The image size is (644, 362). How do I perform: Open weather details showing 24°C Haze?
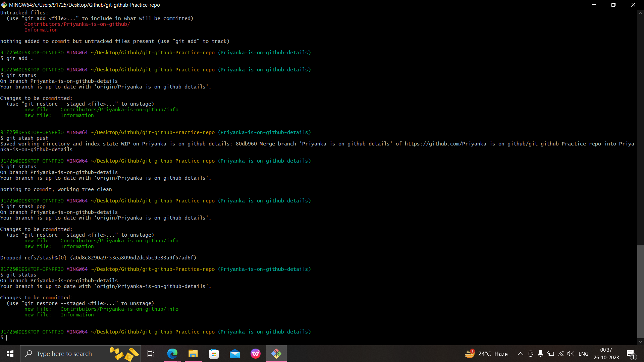click(x=486, y=354)
